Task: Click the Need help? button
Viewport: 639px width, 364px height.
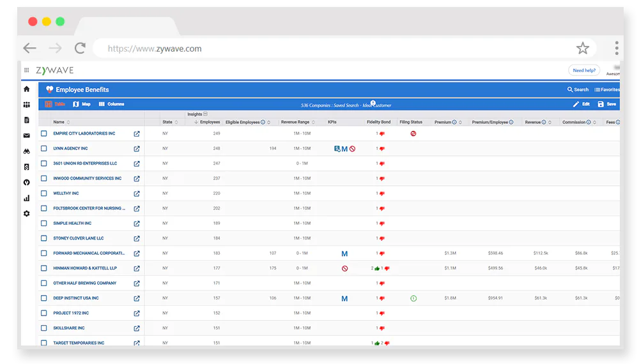Action: click(584, 70)
